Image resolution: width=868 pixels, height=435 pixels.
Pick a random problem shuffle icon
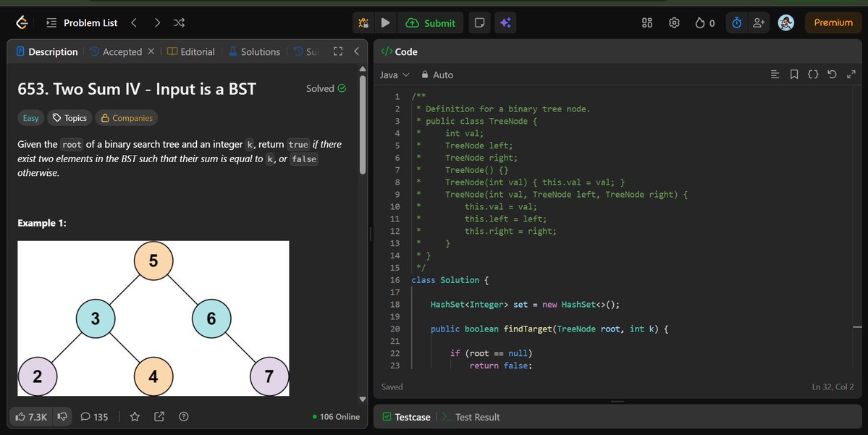179,22
